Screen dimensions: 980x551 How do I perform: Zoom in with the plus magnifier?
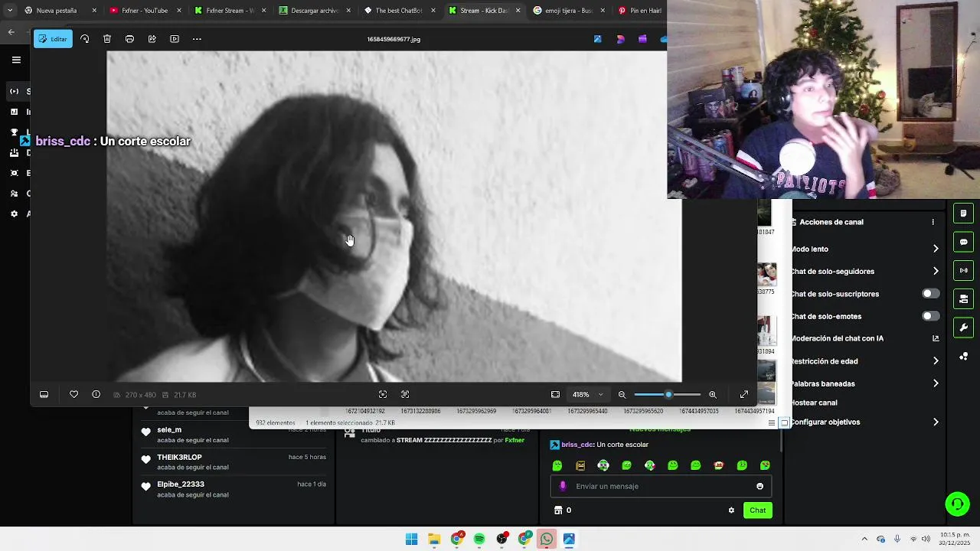tap(713, 395)
